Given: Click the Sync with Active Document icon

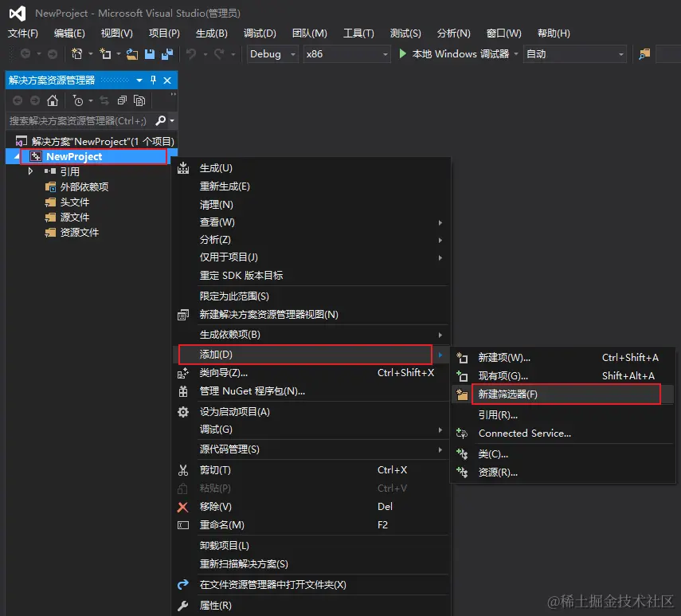Looking at the screenshot, I should click(104, 100).
